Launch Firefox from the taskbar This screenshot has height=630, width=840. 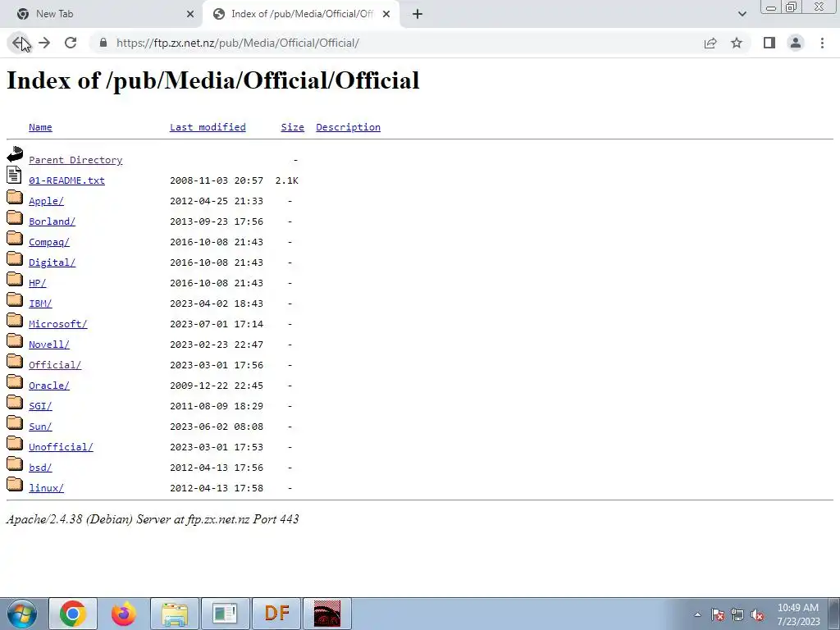click(x=124, y=614)
